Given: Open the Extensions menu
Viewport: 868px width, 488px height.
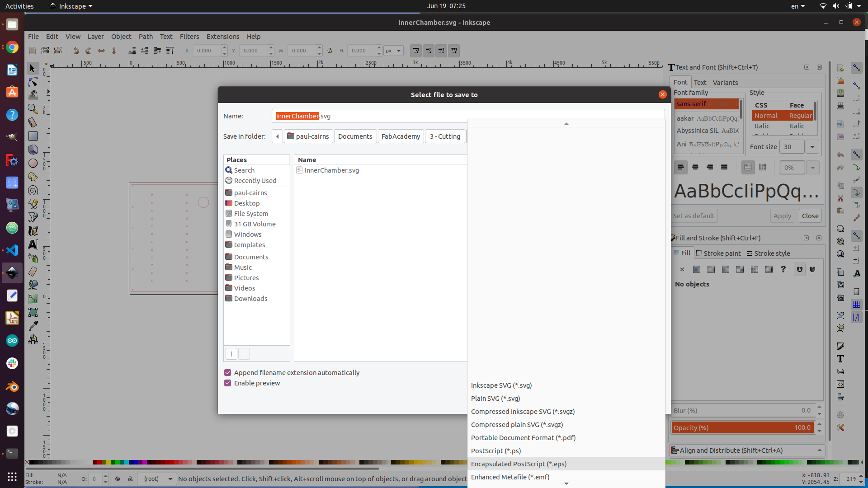Looking at the screenshot, I should coord(223,37).
